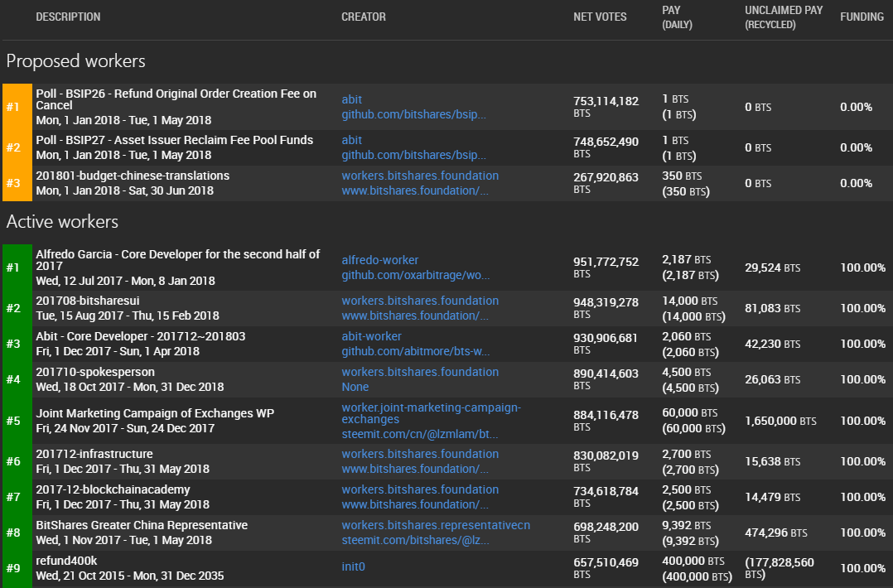The width and height of the screenshot is (893, 588).
Task: Follow the github.com/bitshares/bsip link in the BSIP27 row
Action: pyautogui.click(x=413, y=155)
